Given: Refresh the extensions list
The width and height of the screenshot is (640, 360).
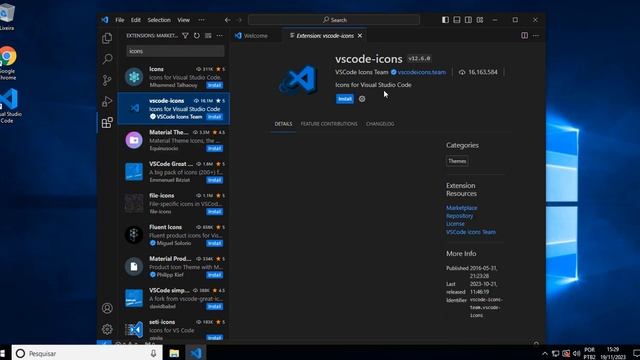Looking at the screenshot, I should point(197,36).
